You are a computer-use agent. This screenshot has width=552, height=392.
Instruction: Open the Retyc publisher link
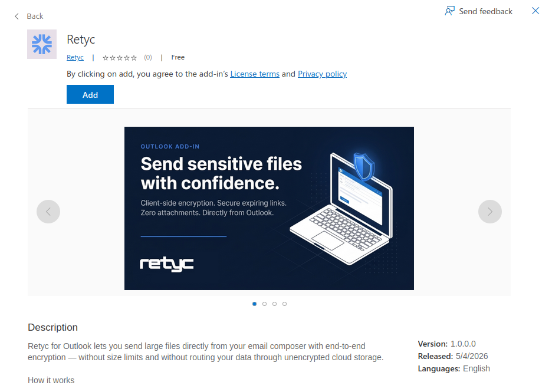[75, 57]
